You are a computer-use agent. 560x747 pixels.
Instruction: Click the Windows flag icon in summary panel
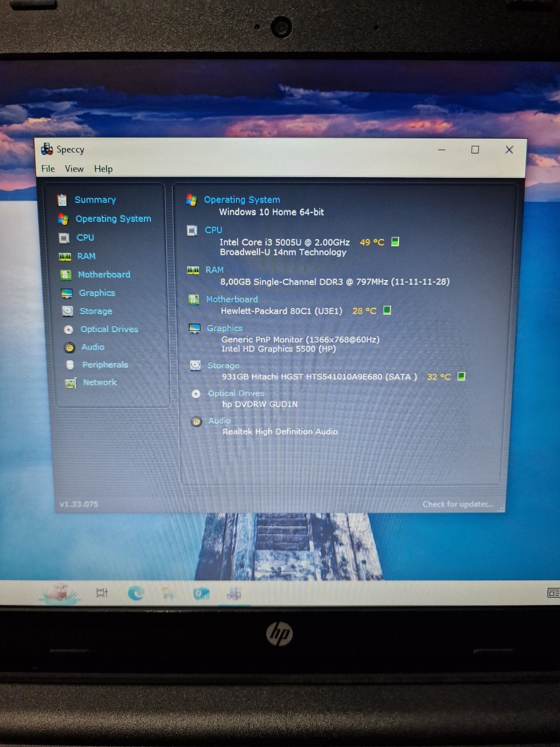point(192,200)
